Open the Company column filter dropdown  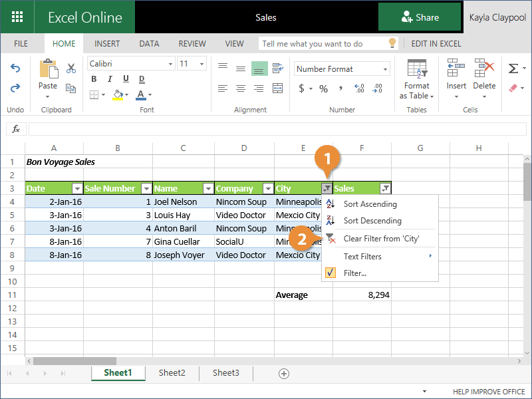[x=268, y=189]
